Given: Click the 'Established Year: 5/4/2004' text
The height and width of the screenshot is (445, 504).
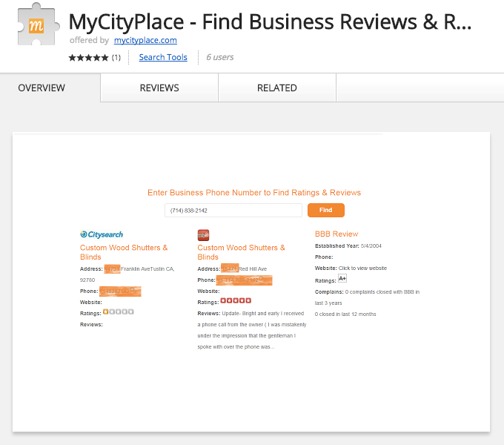Looking at the screenshot, I should point(348,246).
